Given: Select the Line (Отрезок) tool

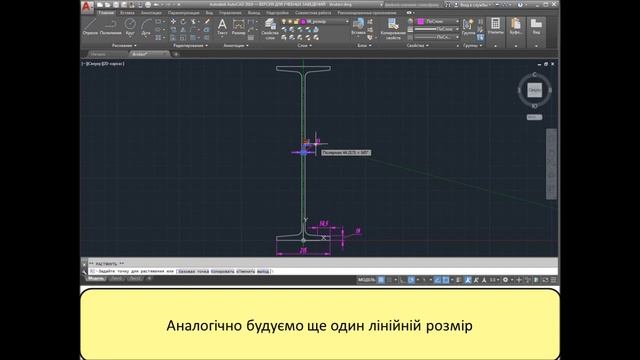Looking at the screenshot, I should pyautogui.click(x=90, y=27).
